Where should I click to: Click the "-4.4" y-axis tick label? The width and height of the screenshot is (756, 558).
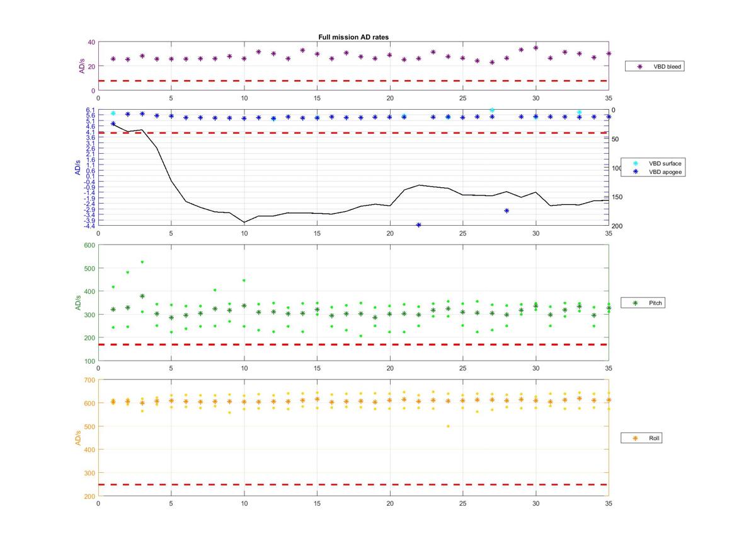[89, 226]
